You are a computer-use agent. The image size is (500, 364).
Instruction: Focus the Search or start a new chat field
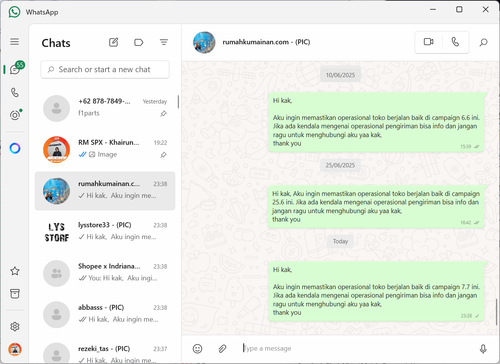pos(105,69)
